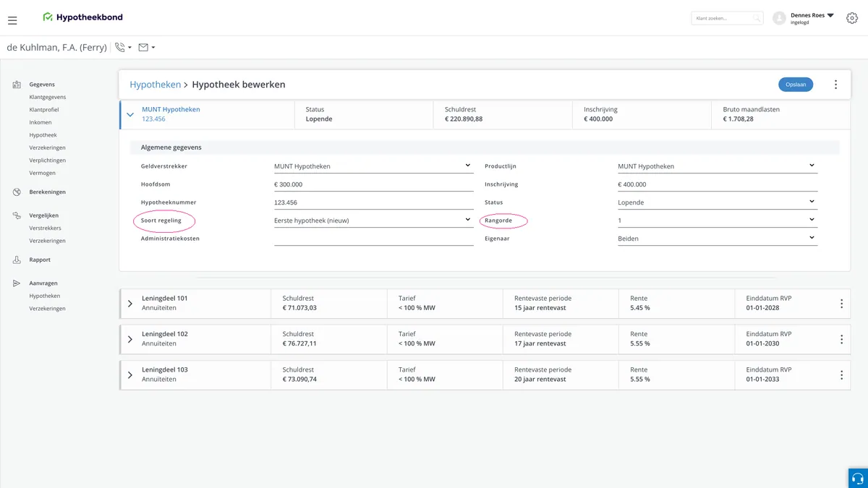The width and height of the screenshot is (868, 488).
Task: Click the Opslaan save button
Action: click(796, 85)
